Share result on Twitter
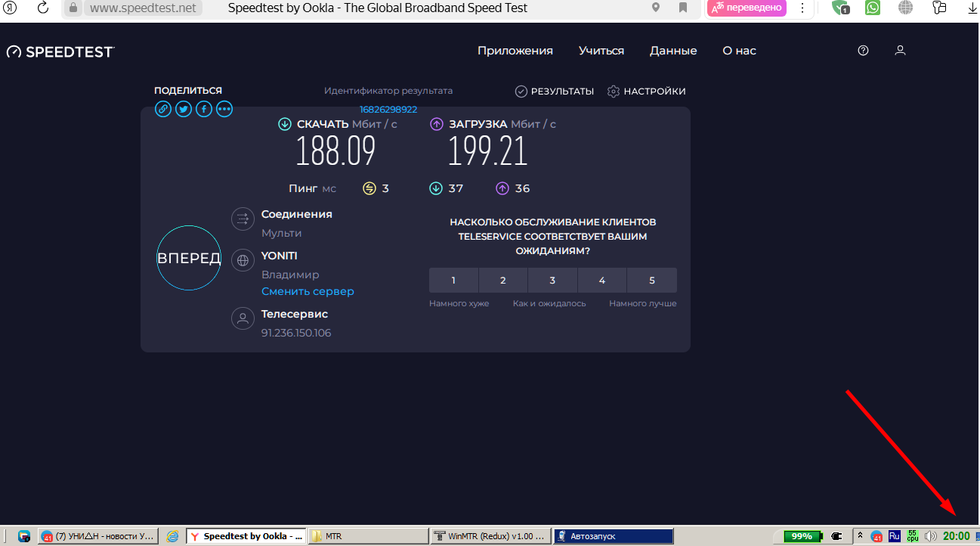The width and height of the screenshot is (980, 546). coord(183,110)
